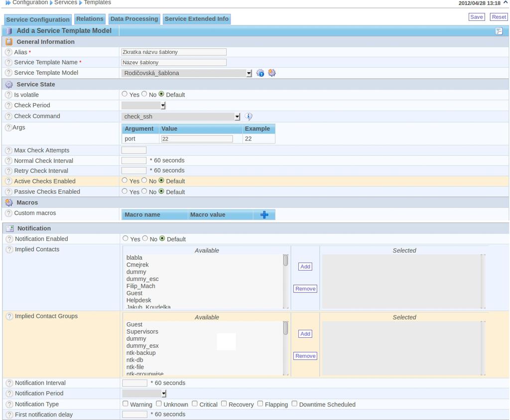Click the Service Template Name field

coord(174,62)
